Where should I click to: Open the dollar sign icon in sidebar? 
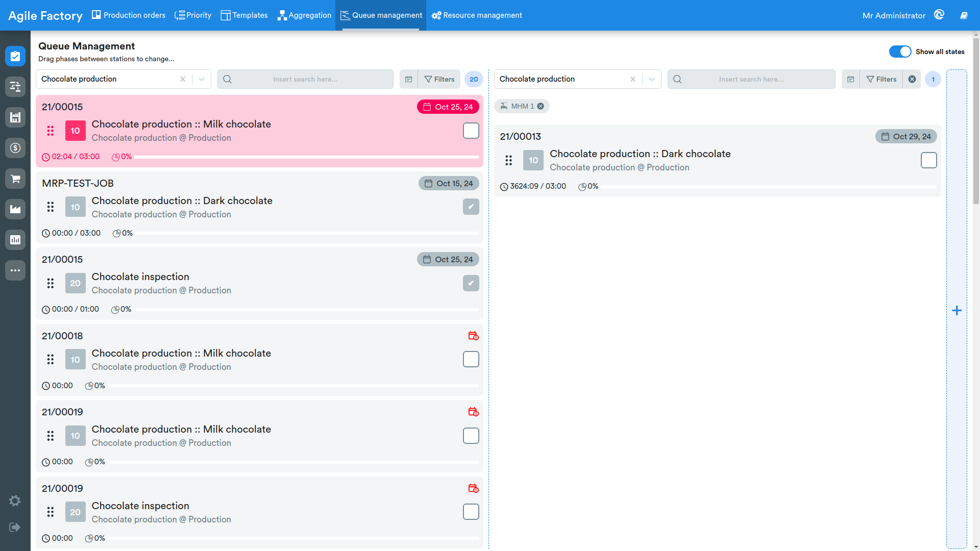coord(15,148)
